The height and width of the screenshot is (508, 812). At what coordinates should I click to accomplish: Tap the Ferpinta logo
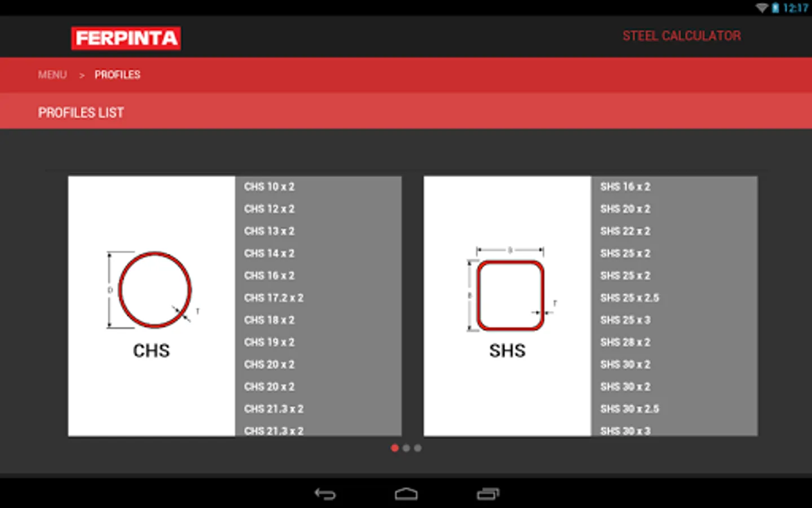click(126, 38)
